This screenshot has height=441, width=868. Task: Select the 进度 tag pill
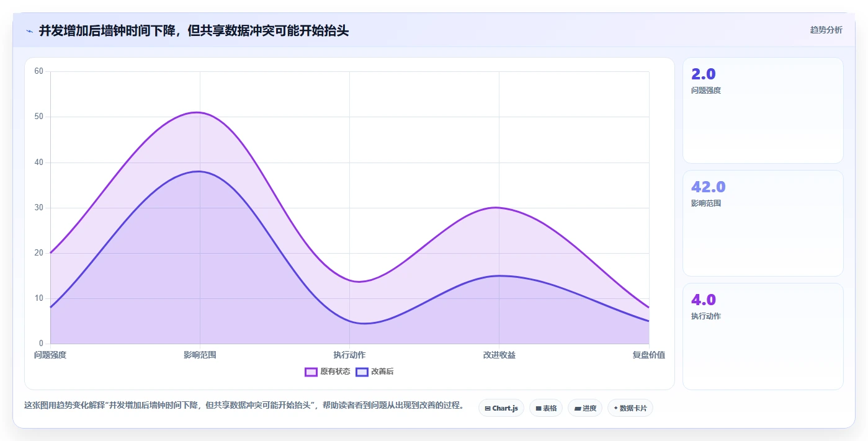585,408
